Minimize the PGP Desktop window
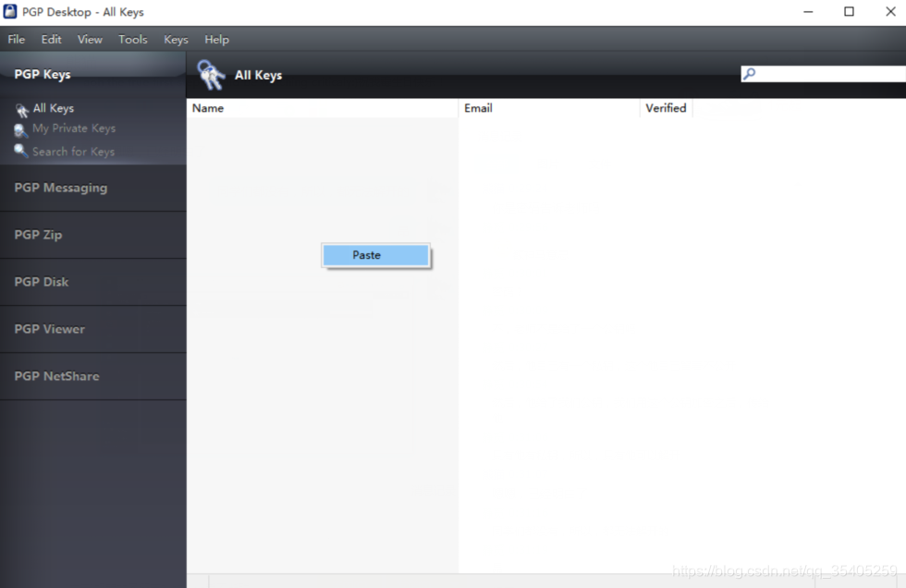The height and width of the screenshot is (588, 906). click(x=808, y=11)
